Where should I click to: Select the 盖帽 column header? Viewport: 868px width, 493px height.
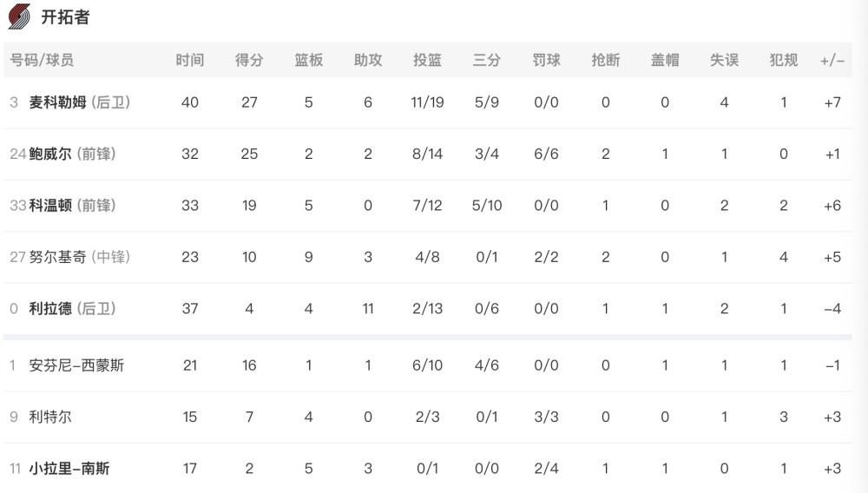point(665,60)
